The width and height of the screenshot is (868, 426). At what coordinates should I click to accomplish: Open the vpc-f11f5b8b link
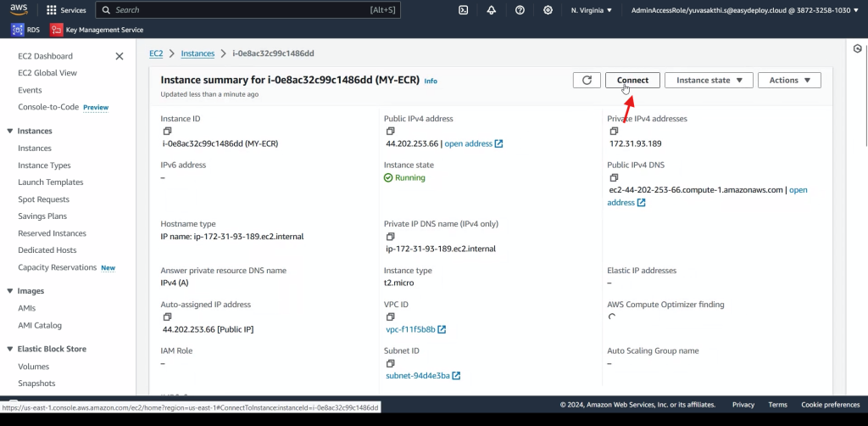[x=410, y=329]
